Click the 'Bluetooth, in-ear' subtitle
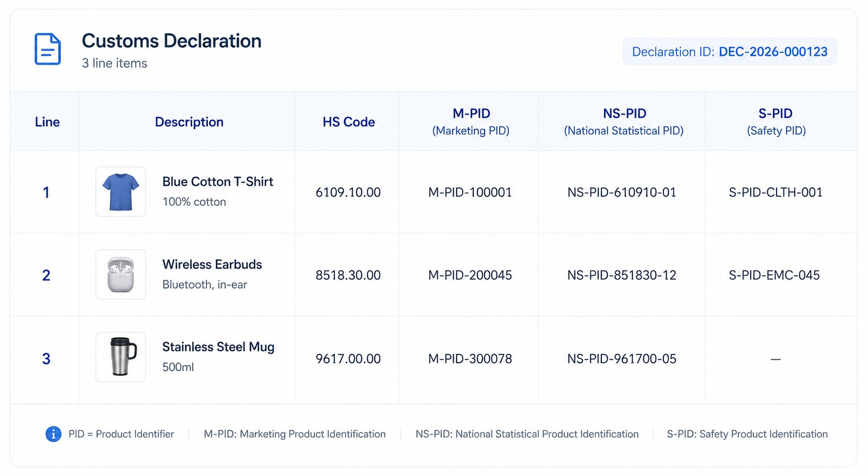 [205, 284]
